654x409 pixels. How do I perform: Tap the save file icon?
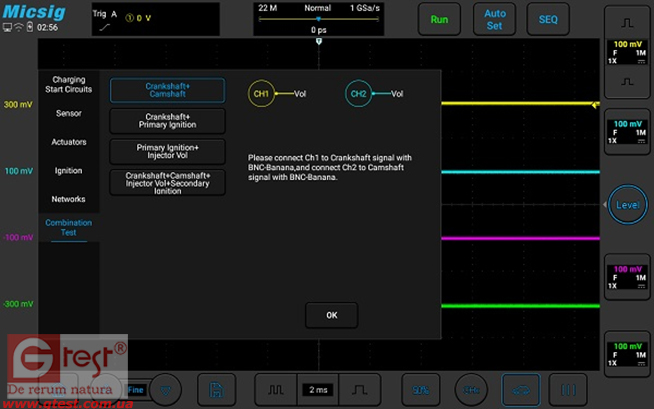click(x=216, y=388)
